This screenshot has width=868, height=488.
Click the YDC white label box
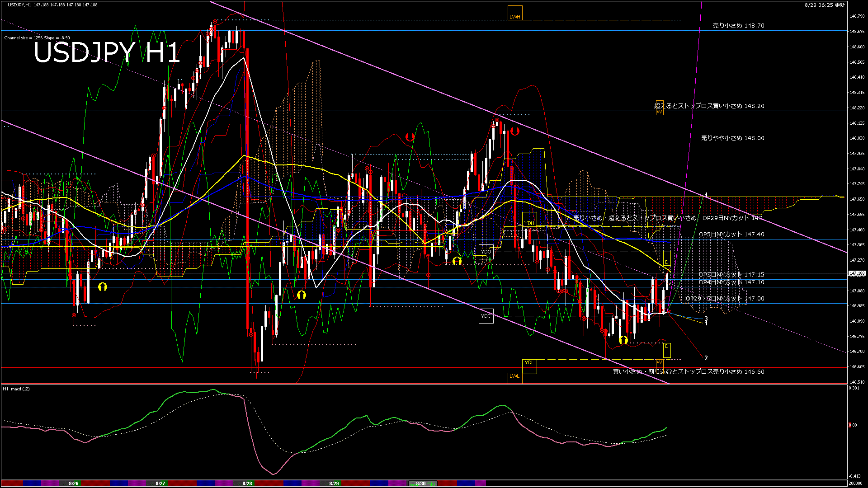(x=486, y=316)
